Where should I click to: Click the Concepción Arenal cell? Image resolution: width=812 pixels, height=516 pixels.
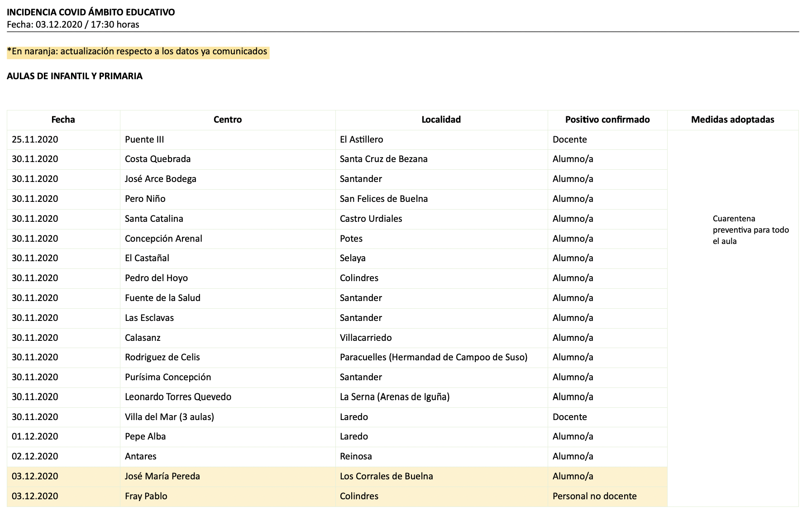point(163,239)
